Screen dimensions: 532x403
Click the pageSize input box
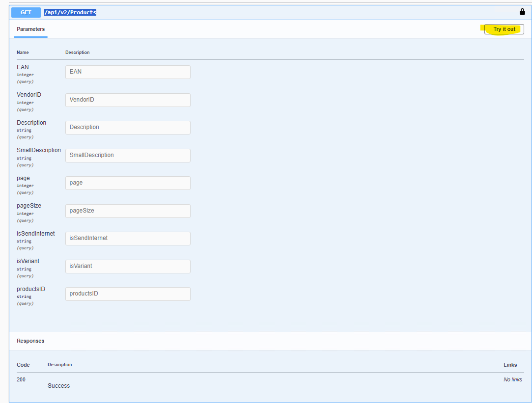pos(128,211)
